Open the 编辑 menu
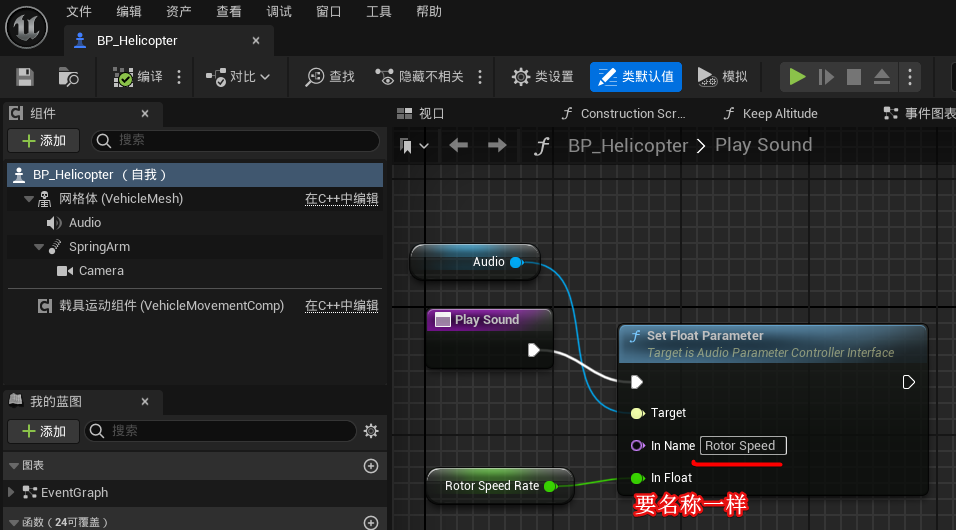The image size is (956, 530). tap(129, 12)
